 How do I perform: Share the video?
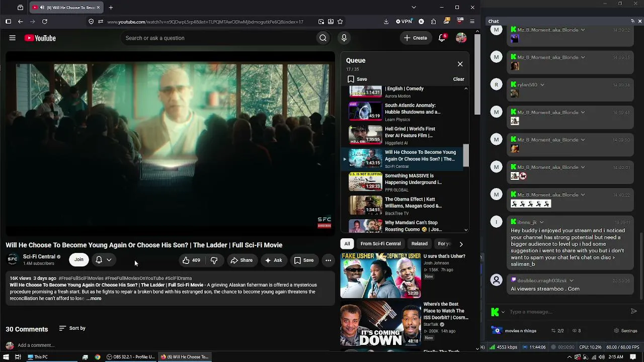click(x=241, y=260)
